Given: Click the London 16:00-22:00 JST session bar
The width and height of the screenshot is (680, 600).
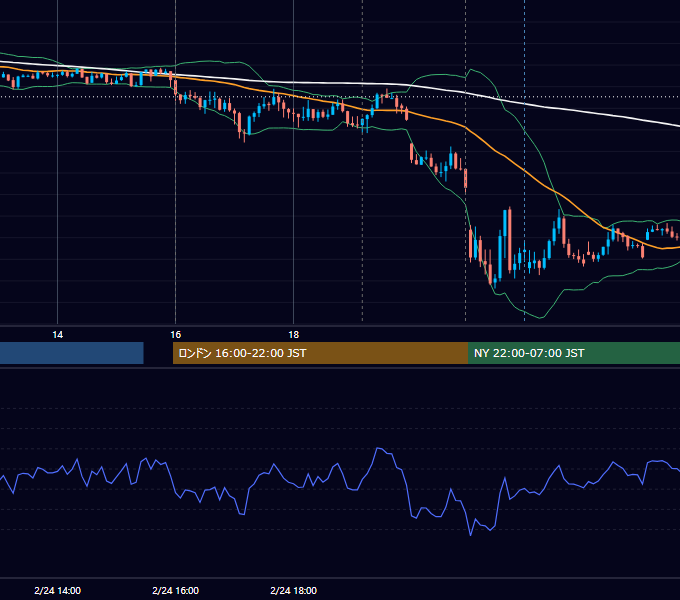Looking at the screenshot, I should click(x=320, y=353).
